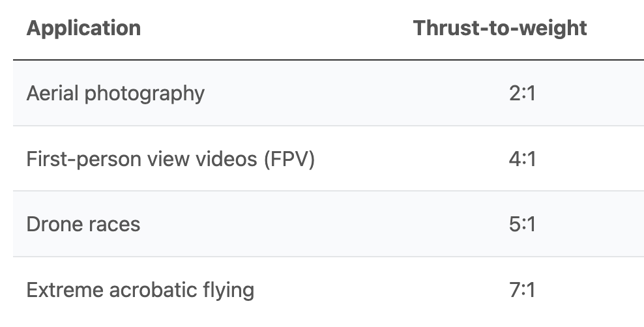Select the 5:1 ratio value
This screenshot has width=644, height=327.
click(x=522, y=225)
